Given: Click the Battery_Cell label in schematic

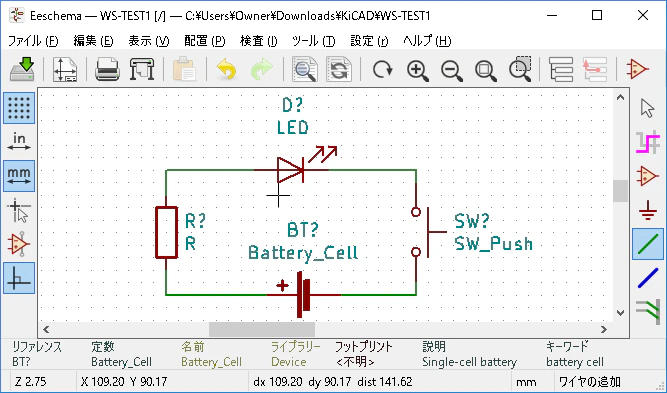Looking at the screenshot, I should [303, 253].
